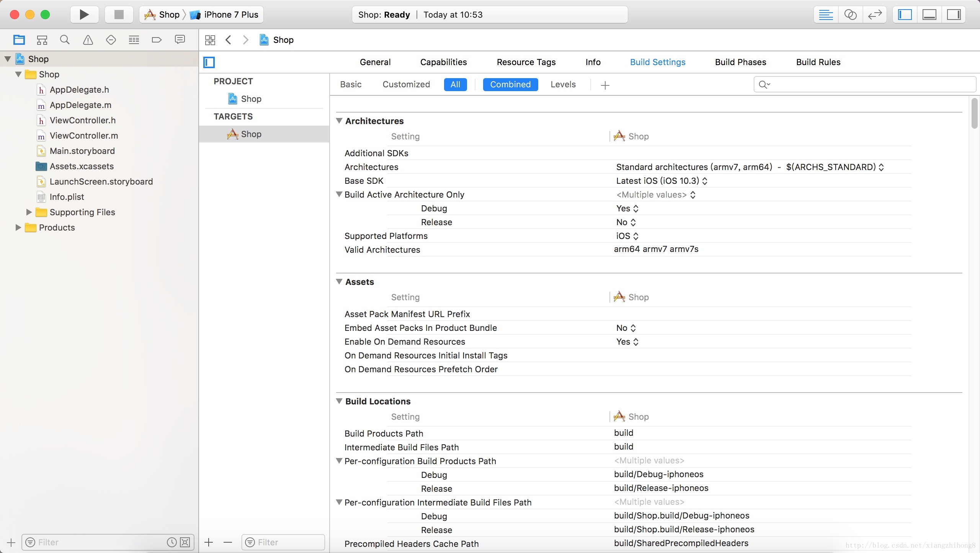Open the Find navigator magnifier icon
980x553 pixels.
pos(65,40)
